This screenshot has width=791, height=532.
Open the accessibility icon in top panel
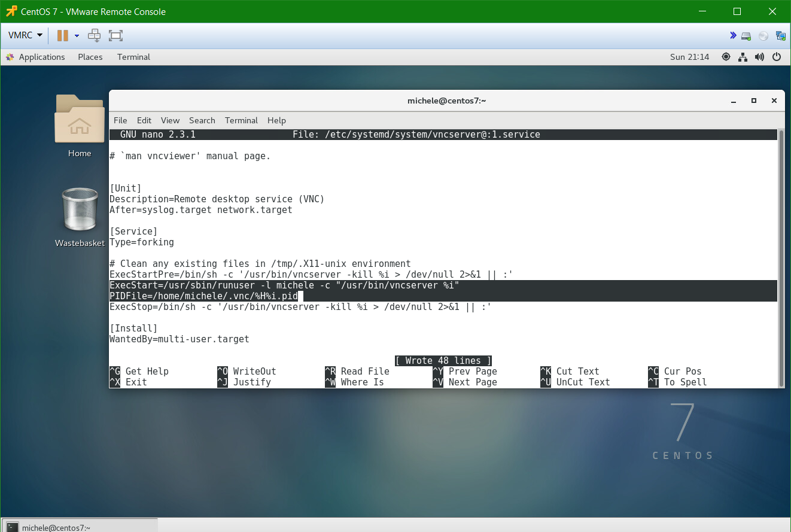click(x=726, y=57)
